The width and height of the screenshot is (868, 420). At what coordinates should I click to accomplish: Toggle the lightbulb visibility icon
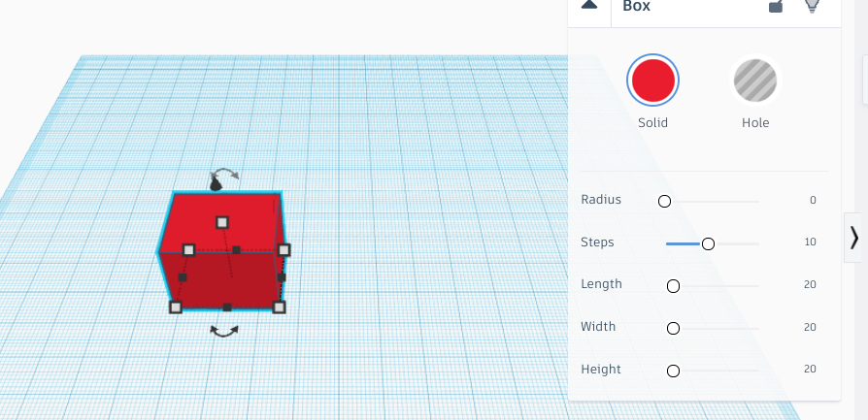point(812,5)
